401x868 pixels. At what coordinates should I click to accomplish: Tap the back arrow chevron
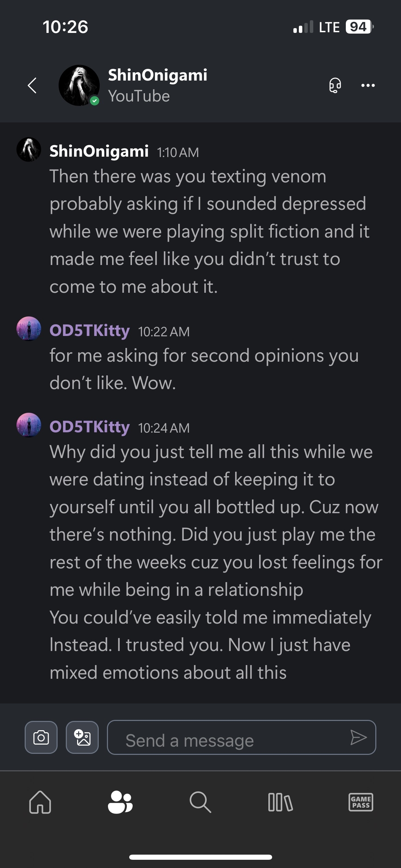(x=32, y=85)
